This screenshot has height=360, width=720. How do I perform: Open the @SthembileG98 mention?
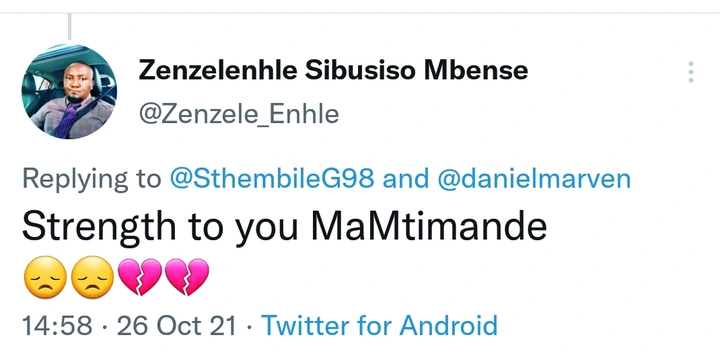click(272, 179)
